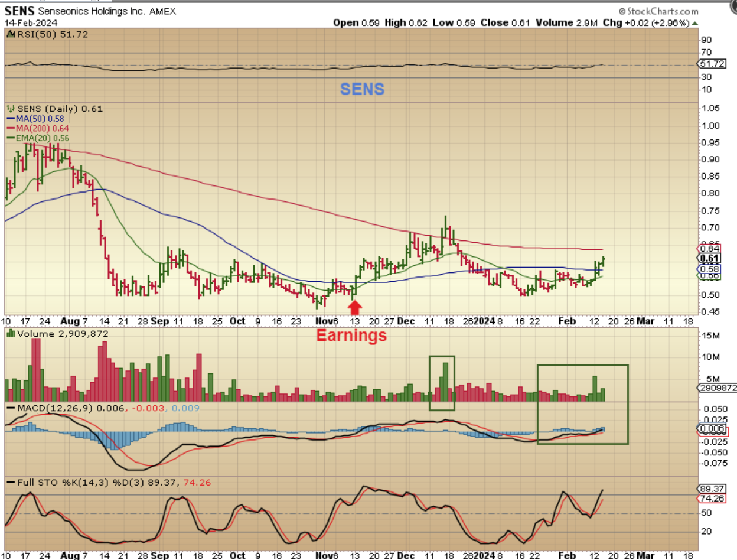Image resolution: width=737 pixels, height=560 pixels.
Task: Click the 0.80 price axis label
Action: pos(710,193)
